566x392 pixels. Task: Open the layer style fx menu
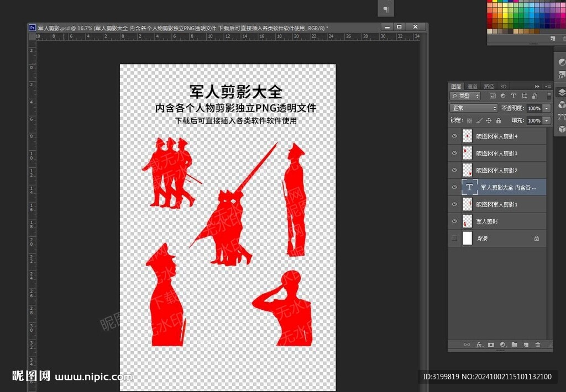coord(479,345)
